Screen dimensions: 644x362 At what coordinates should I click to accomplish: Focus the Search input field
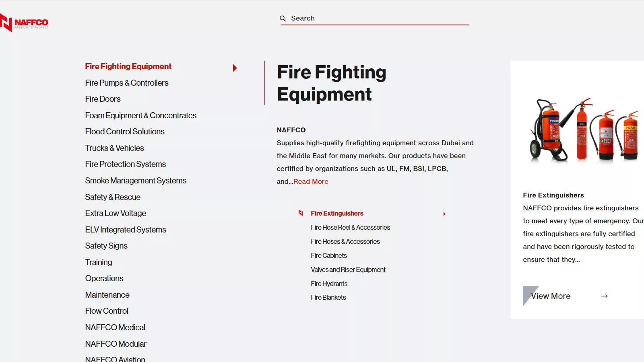pos(379,19)
